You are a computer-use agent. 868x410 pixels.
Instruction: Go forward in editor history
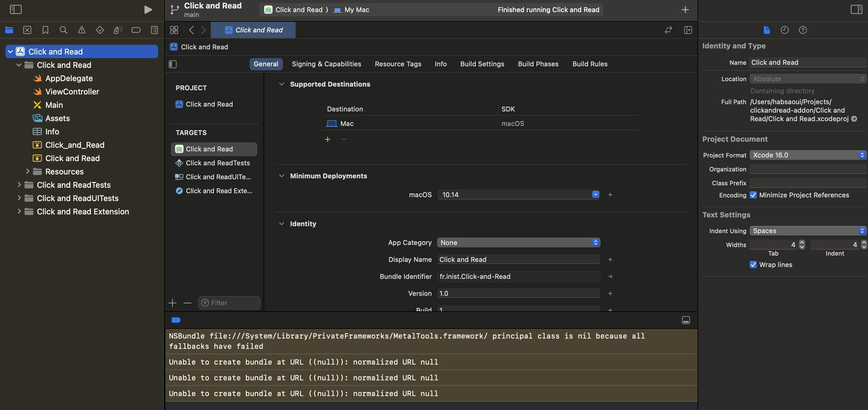(204, 30)
